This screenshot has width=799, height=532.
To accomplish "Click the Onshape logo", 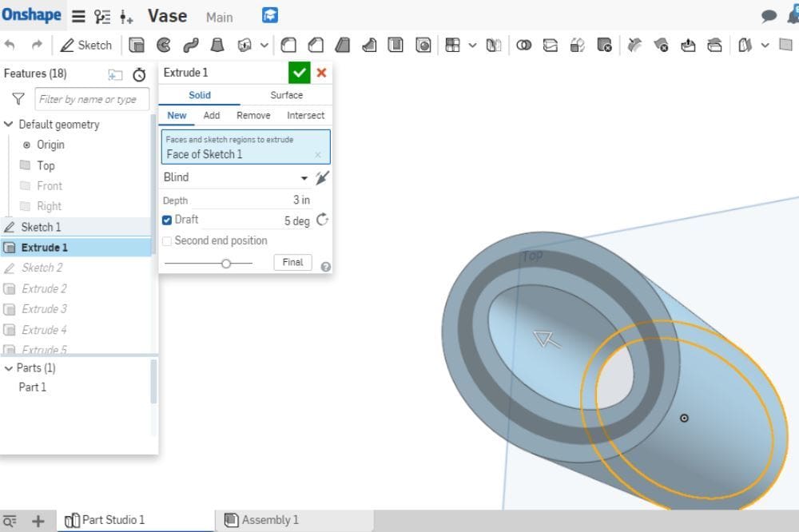I will (x=32, y=15).
